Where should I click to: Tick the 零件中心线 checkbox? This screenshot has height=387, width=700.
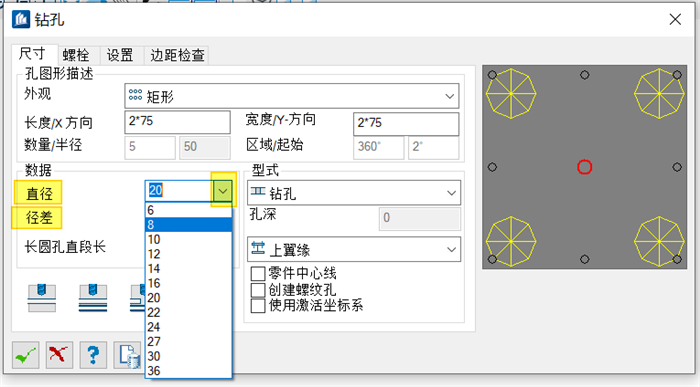(258, 273)
